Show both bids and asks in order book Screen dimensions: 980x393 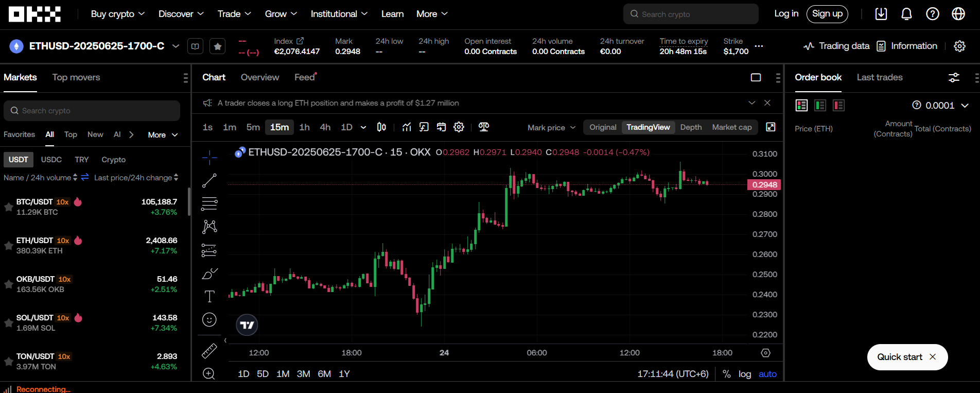802,106
